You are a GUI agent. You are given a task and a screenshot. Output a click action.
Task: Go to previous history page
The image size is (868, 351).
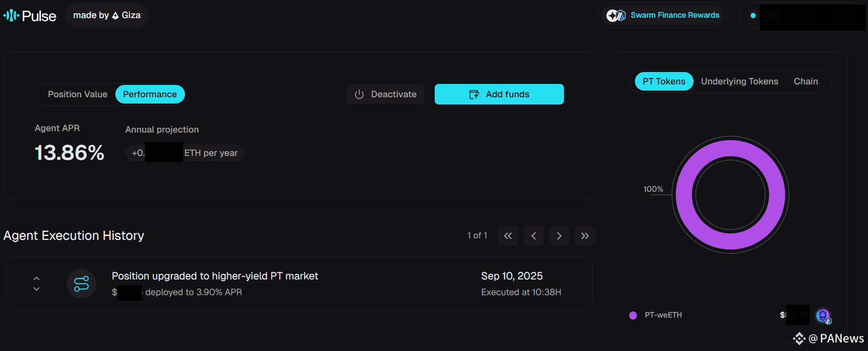point(534,236)
